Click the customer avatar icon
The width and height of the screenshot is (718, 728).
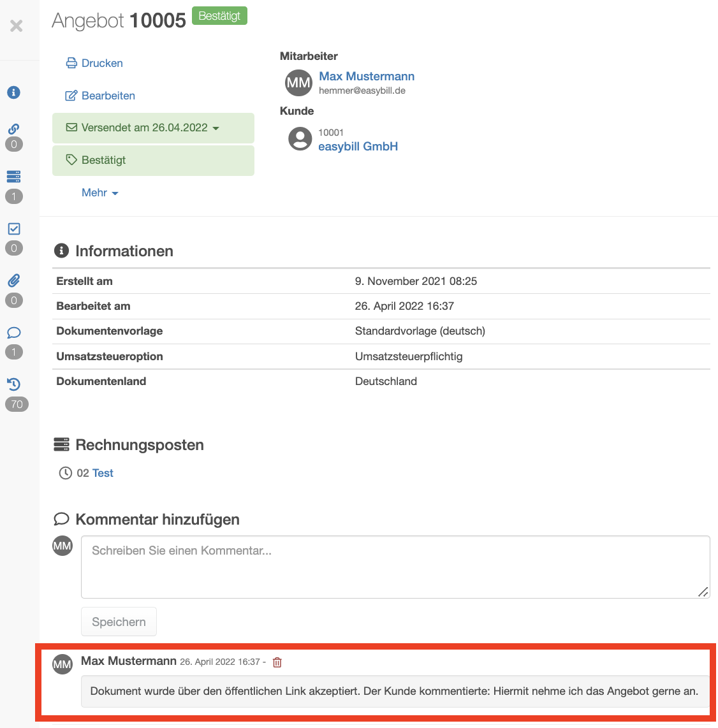(300, 139)
